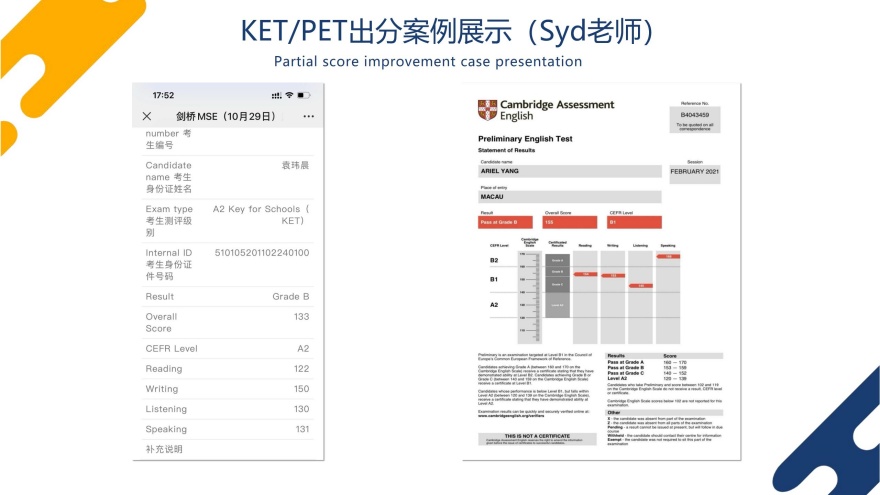
Task: Click the CEFR Level value A2 in phone list
Action: pos(303,349)
